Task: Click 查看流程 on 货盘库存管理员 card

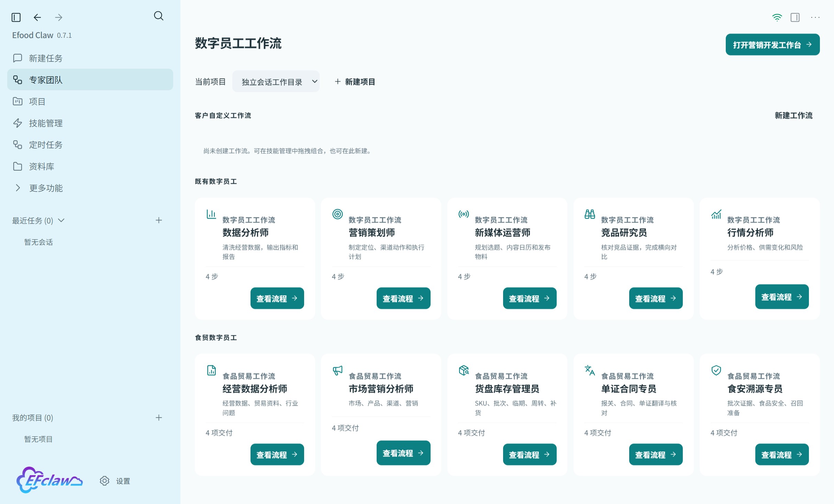Action: [x=530, y=455]
